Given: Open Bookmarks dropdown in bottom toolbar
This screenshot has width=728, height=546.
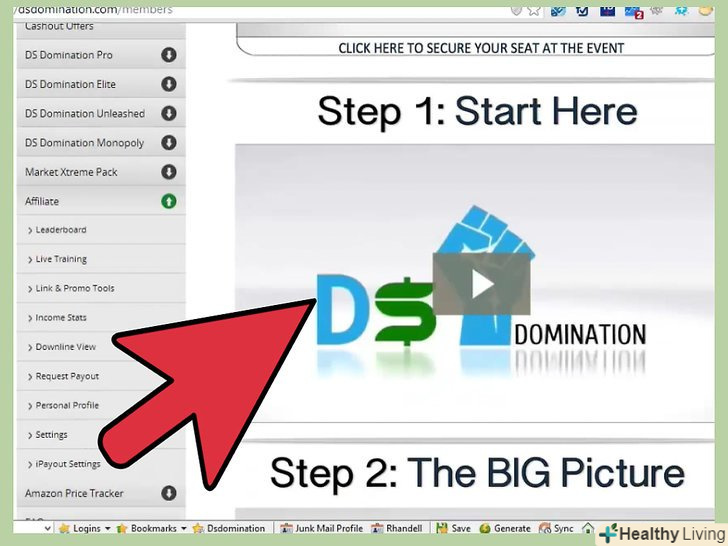Looking at the screenshot, I should (x=151, y=528).
